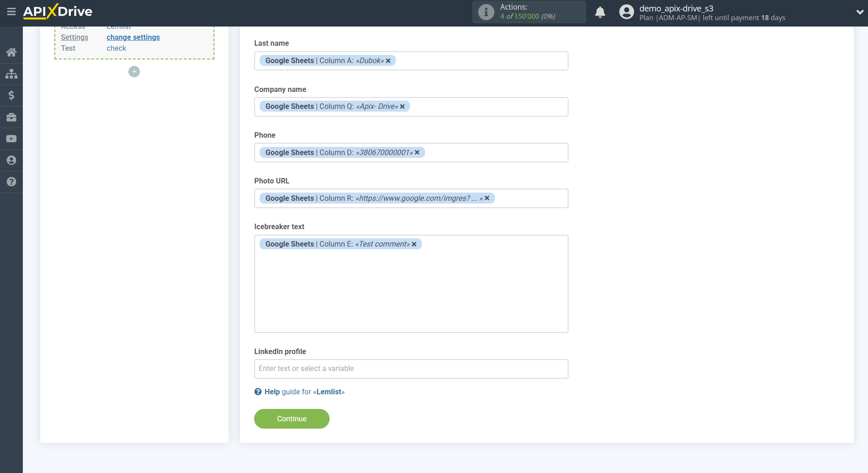The height and width of the screenshot is (473, 868).
Task: Click the help guide question icon
Action: pos(258,392)
